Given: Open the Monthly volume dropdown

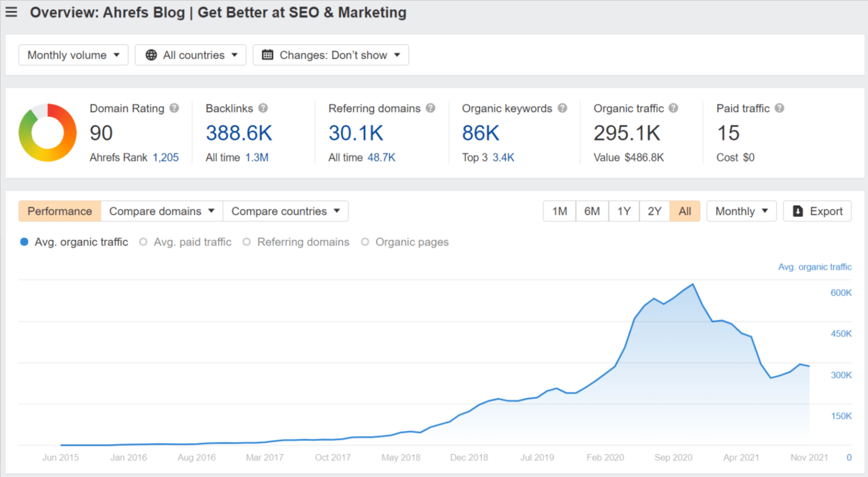Looking at the screenshot, I should pos(73,55).
